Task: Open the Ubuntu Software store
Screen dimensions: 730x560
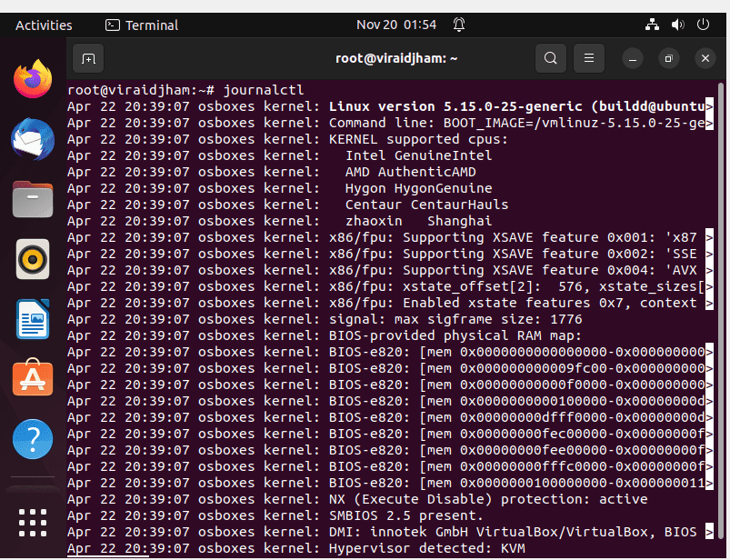Action: coord(33,378)
